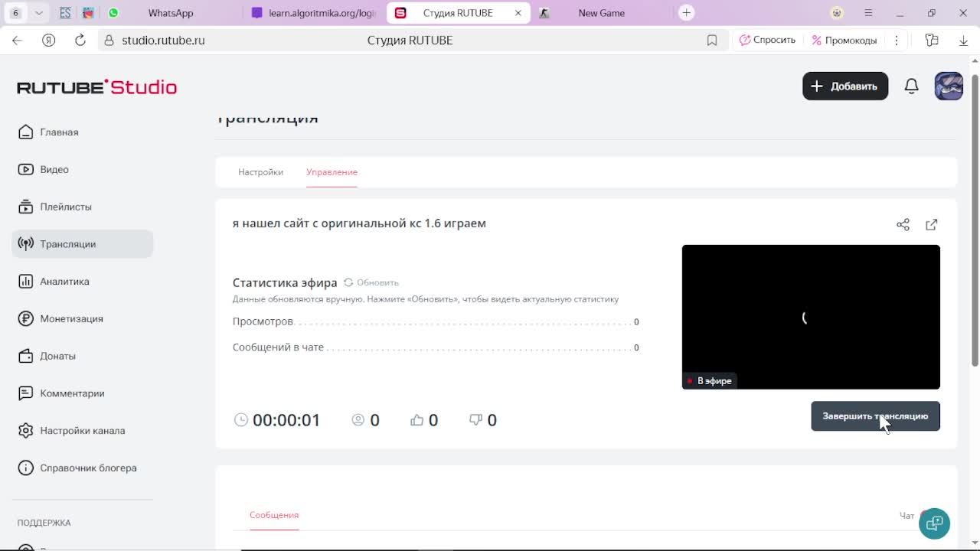The height and width of the screenshot is (551, 980).
Task: Open the pinned WhatsApp favicon tab
Action: point(113,13)
